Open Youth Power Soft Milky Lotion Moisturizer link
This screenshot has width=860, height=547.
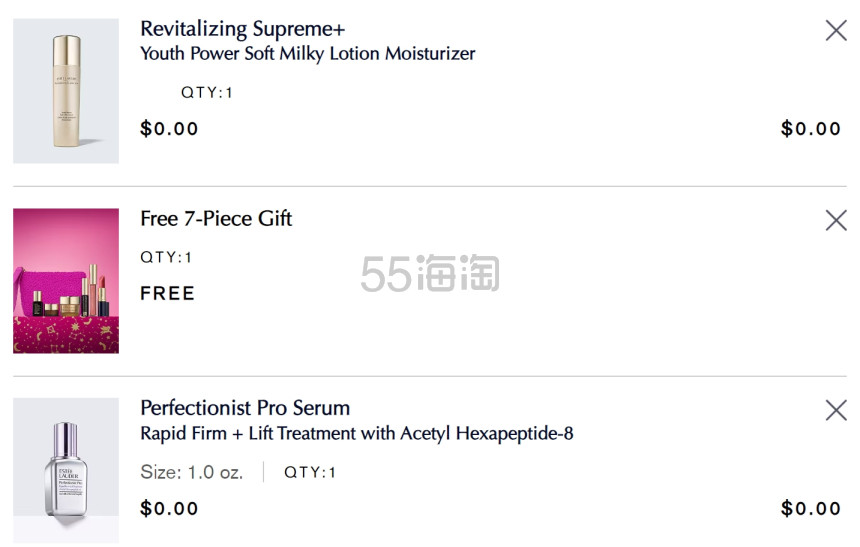[x=308, y=54]
